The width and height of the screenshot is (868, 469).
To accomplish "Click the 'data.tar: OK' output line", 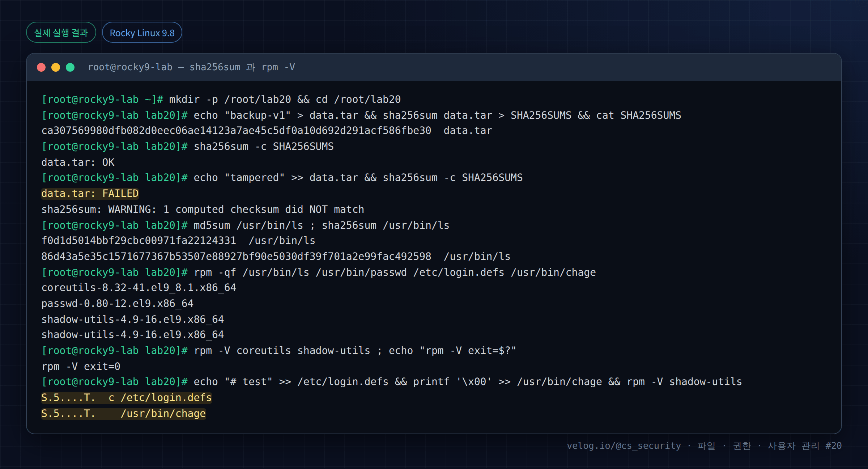I will pyautogui.click(x=78, y=162).
